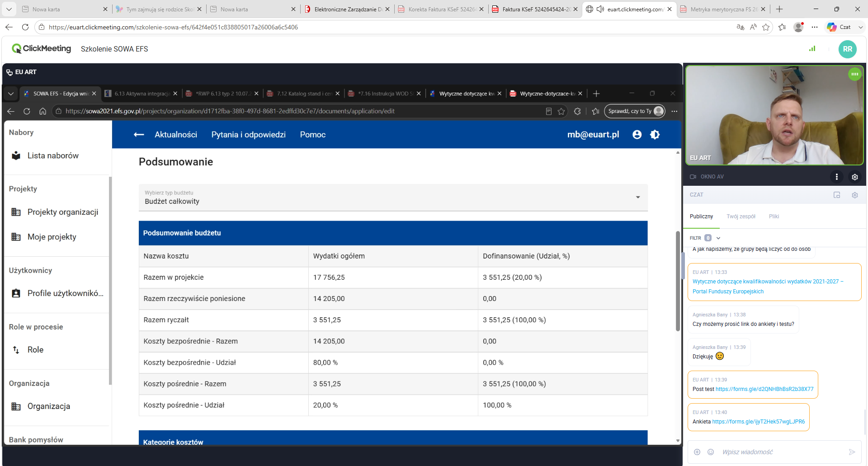Add euart.clickmeeting.com page to favorites
The height and width of the screenshot is (466, 868).
[766, 27]
